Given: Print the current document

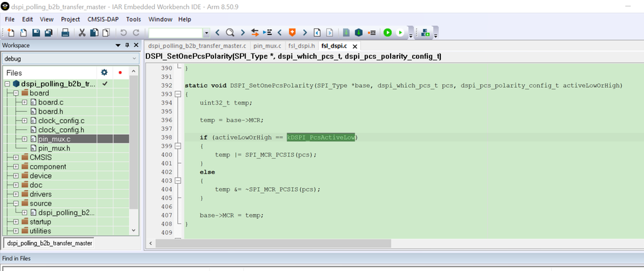Looking at the screenshot, I should (65, 32).
